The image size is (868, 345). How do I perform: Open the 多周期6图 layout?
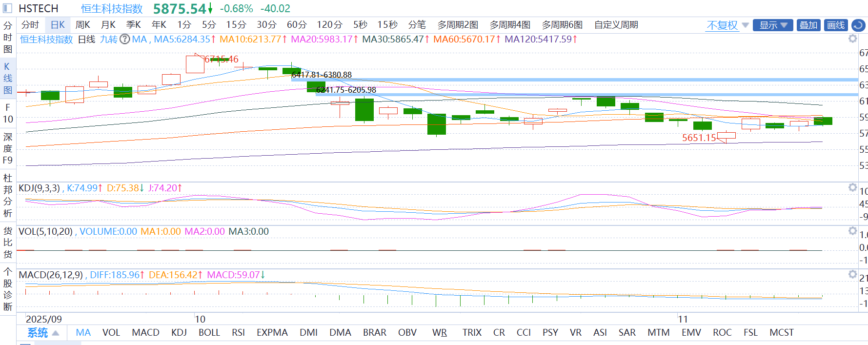(562, 25)
